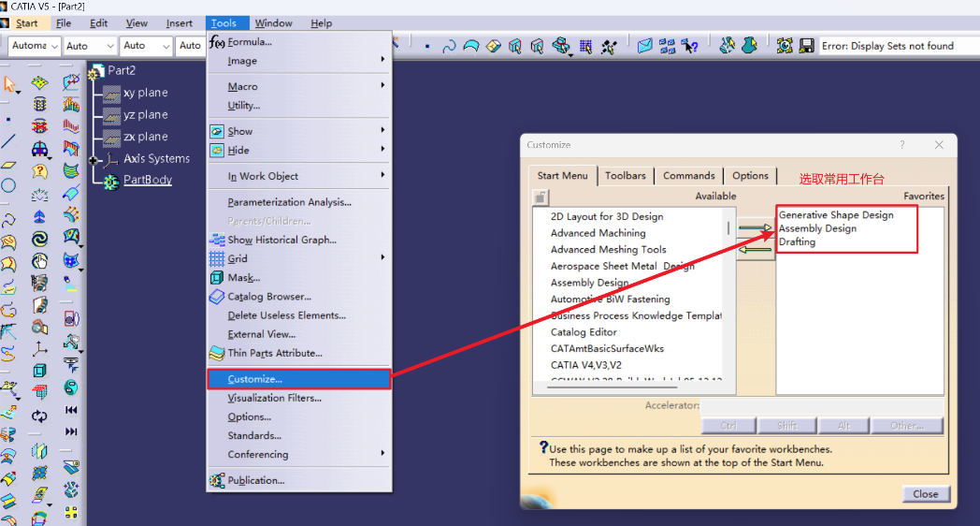Click the right arrow to add to Favorites
The width and height of the screenshot is (980, 526).
coord(755,227)
